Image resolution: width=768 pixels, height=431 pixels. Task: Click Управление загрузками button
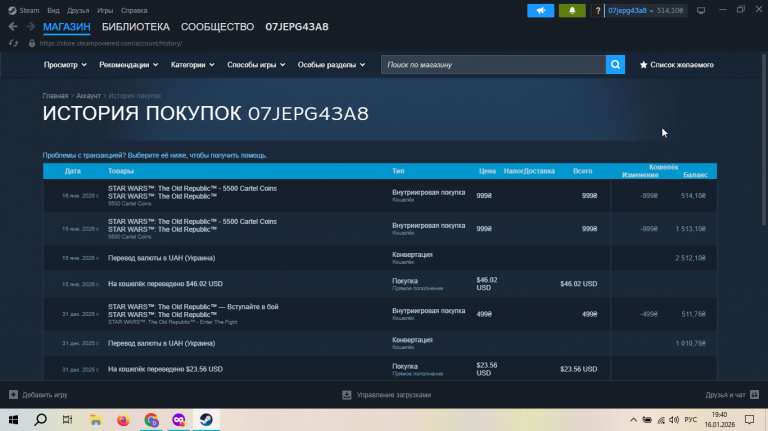[x=386, y=395]
